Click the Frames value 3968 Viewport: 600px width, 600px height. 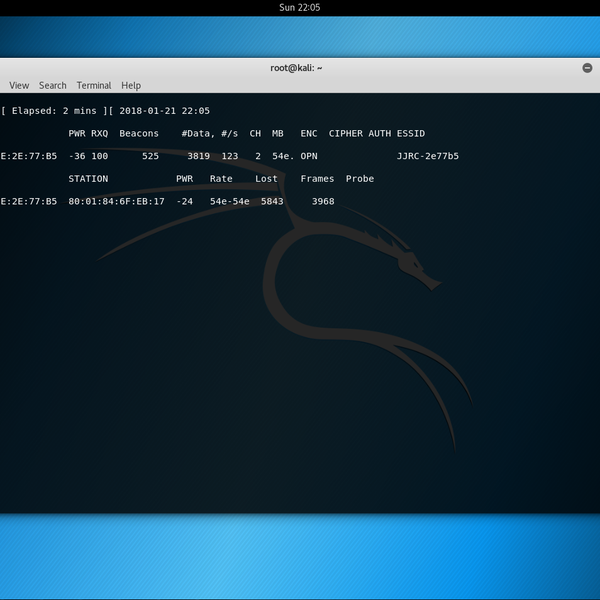coord(323,201)
